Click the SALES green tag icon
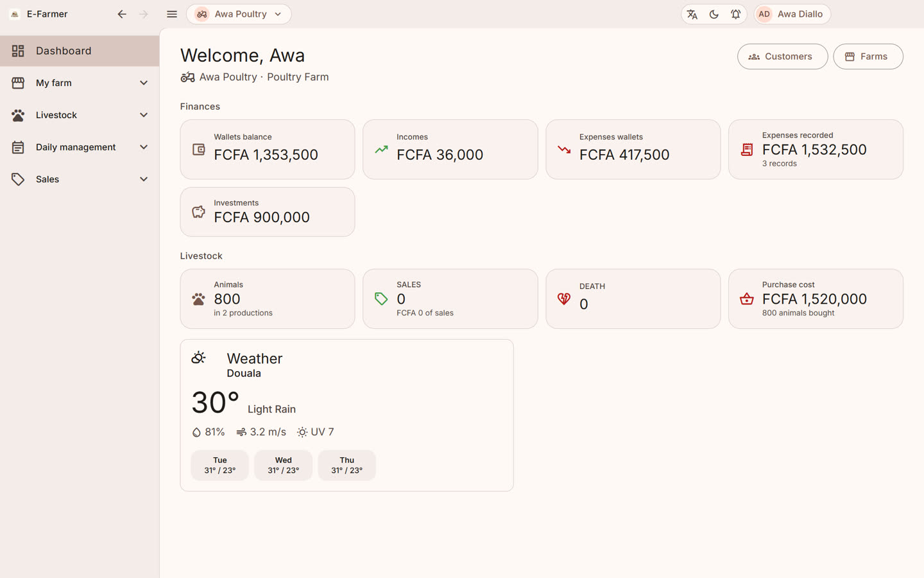Screen dimensions: 924x578 coord(382,299)
